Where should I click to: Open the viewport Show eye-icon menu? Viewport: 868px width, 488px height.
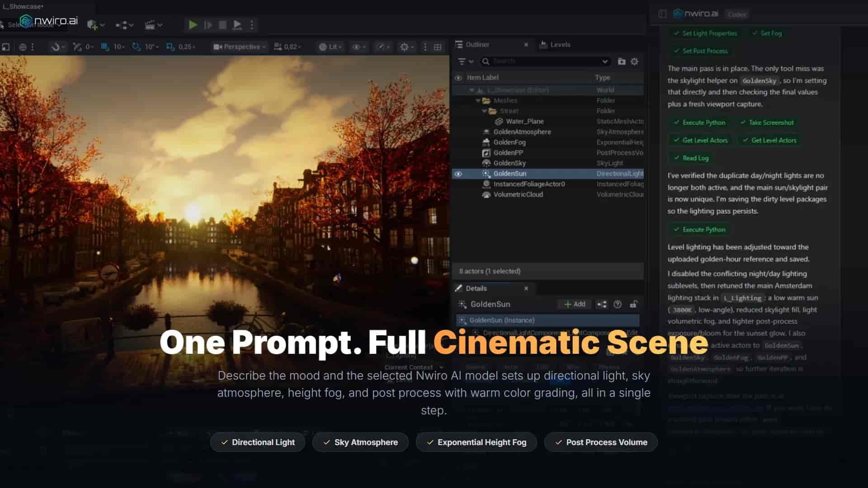(359, 47)
